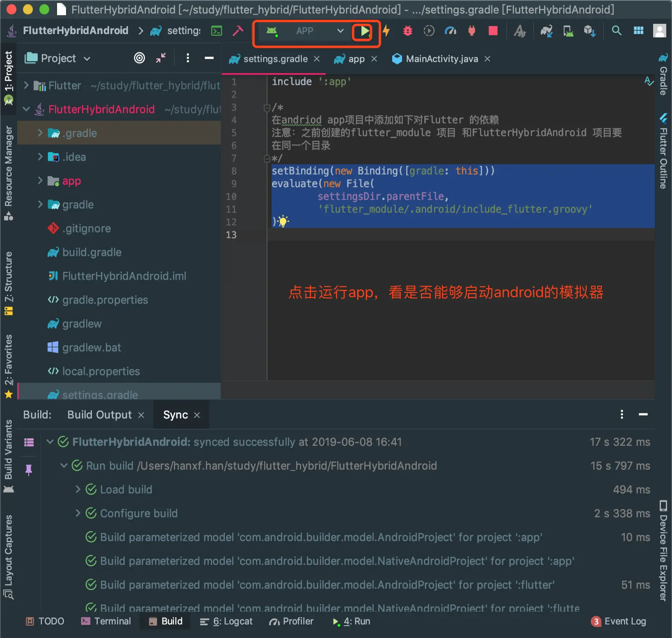Screen dimensions: 672x638
Task: Open build.gradle in the project tree
Action: (92, 252)
